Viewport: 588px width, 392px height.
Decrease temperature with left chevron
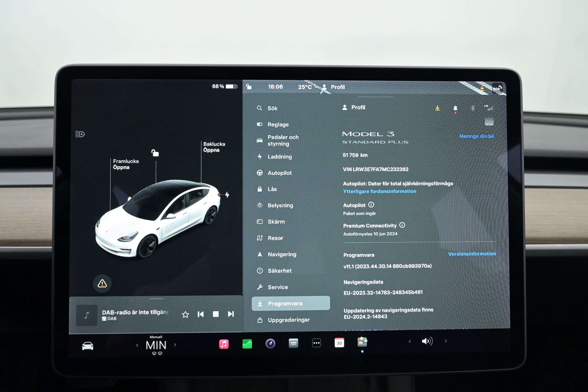tap(137, 345)
